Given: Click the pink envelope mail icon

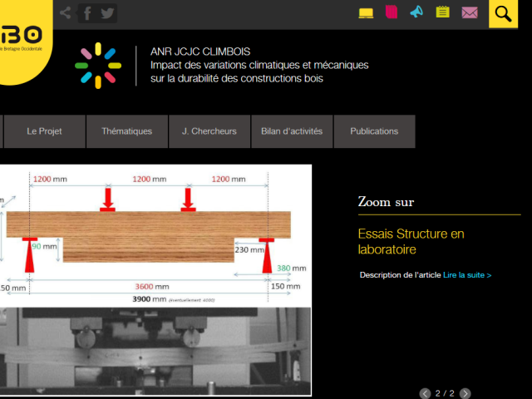Looking at the screenshot, I should 470,13.
